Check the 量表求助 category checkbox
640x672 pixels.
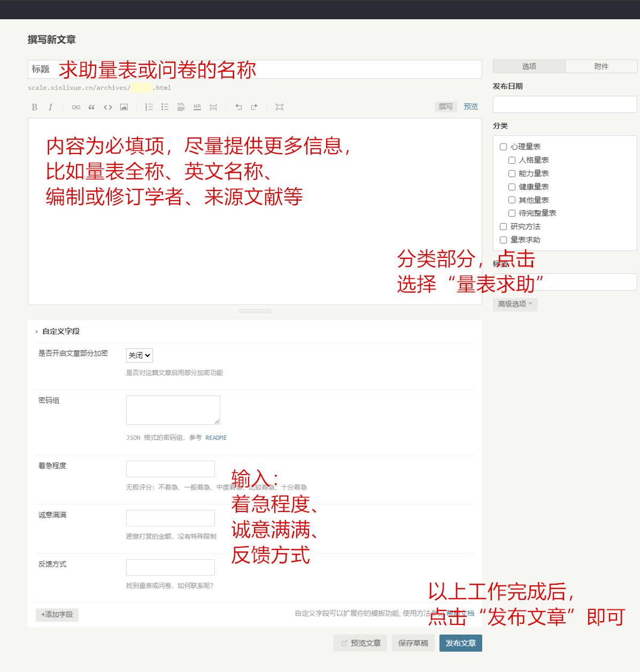pos(503,240)
